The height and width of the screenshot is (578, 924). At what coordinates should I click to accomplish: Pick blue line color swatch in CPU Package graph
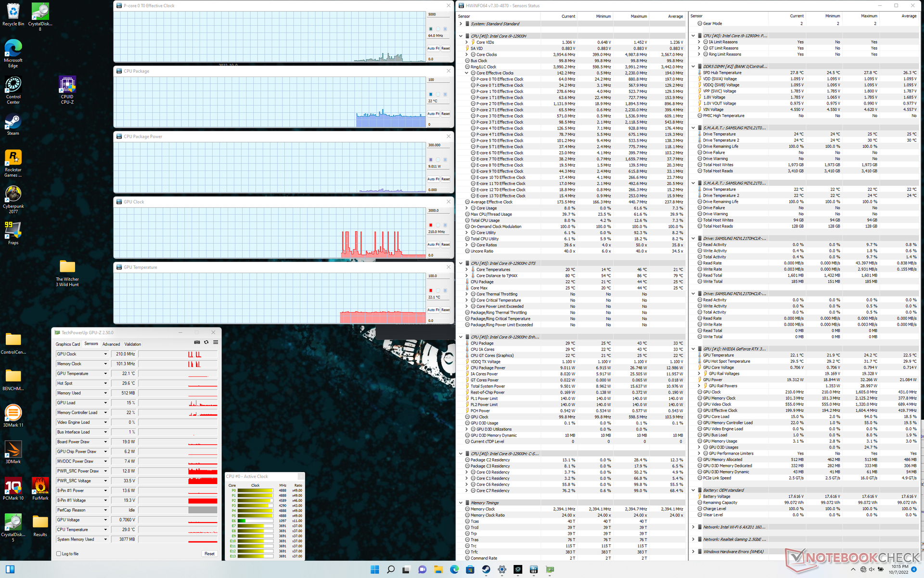pos(431,94)
